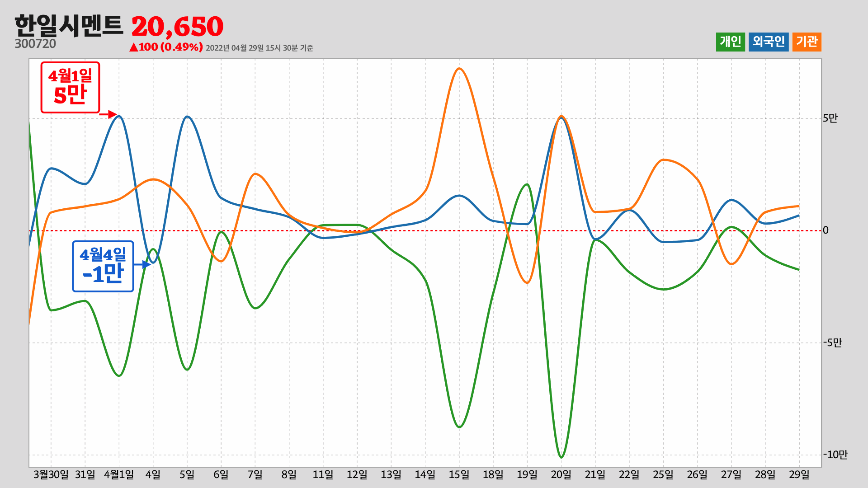Click the 7일 x-axis date label
Viewport: 868px width, 488px height.
(x=255, y=474)
